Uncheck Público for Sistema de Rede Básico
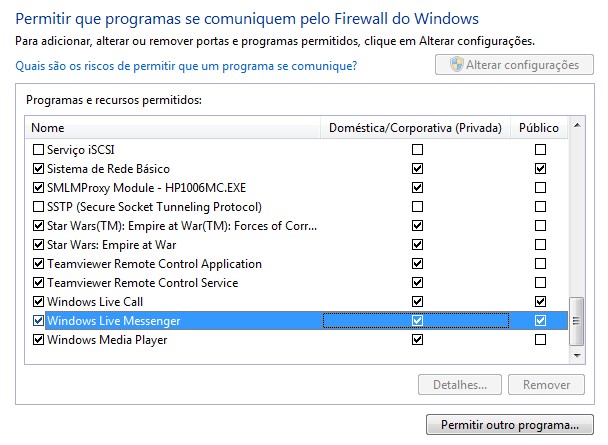608x445 pixels. pyautogui.click(x=540, y=169)
